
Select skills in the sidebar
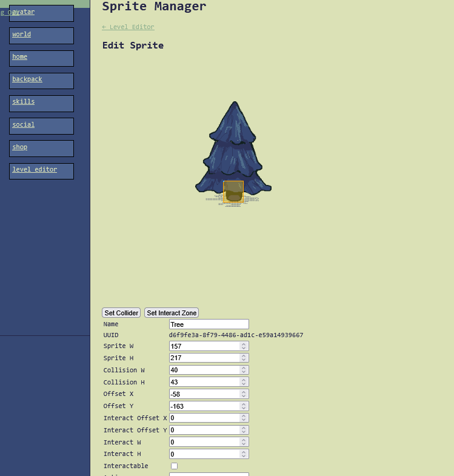coord(24,102)
